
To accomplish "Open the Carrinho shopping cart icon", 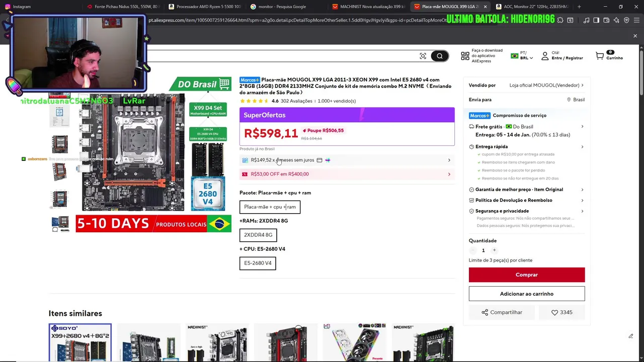I will [609, 56].
